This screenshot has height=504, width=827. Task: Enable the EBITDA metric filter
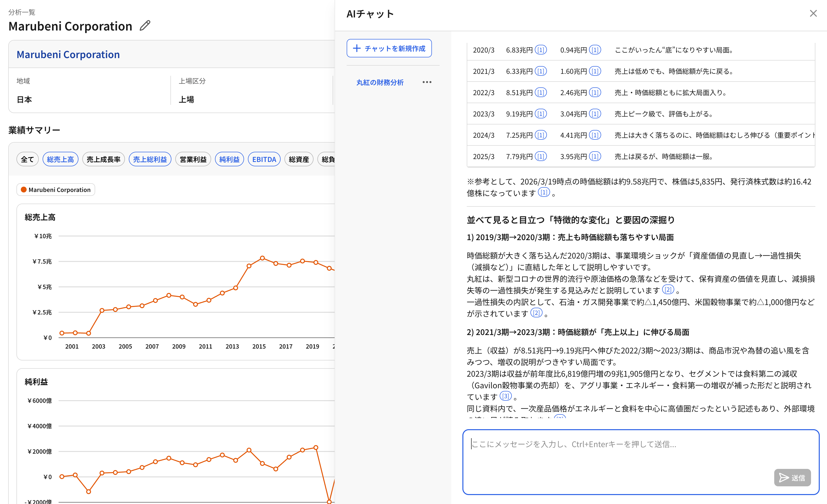[x=264, y=159]
